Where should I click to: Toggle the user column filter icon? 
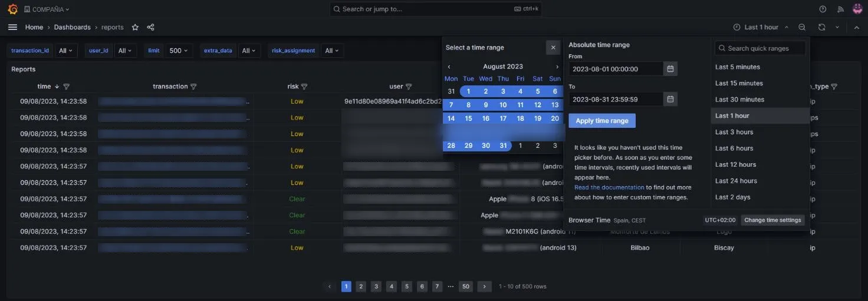click(x=409, y=87)
